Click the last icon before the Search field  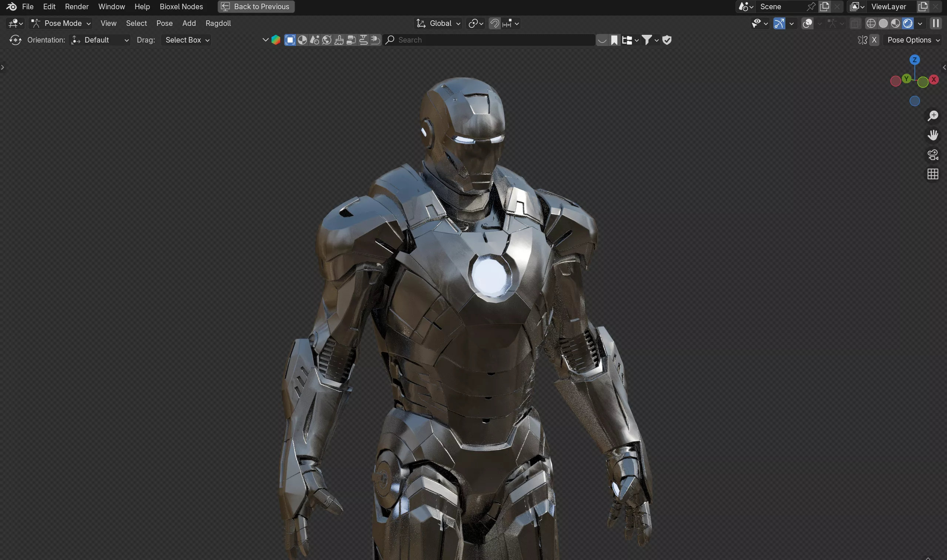coord(375,40)
